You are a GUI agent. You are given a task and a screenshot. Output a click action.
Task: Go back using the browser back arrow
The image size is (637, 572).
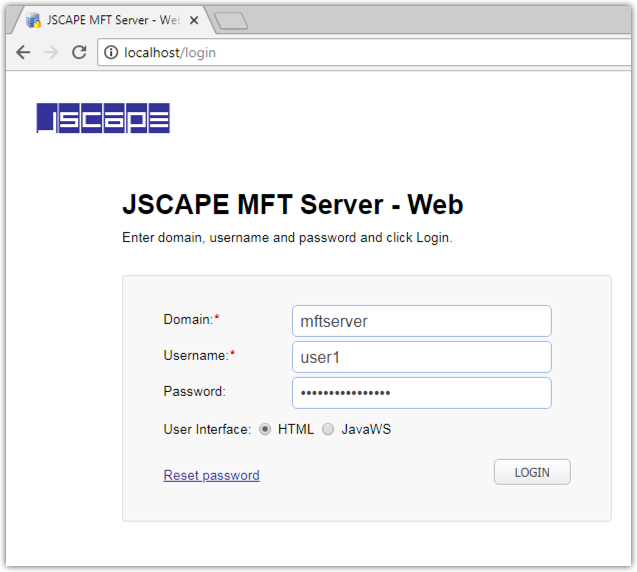(23, 53)
